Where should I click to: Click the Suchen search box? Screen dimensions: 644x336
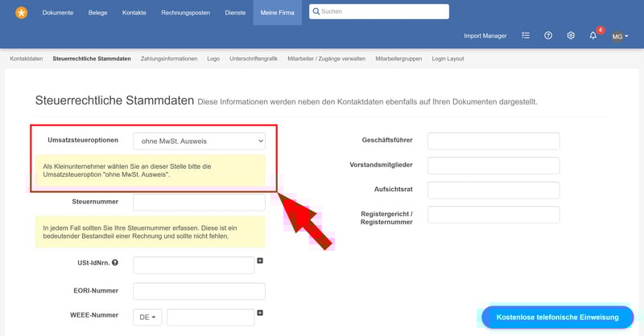pyautogui.click(x=380, y=12)
